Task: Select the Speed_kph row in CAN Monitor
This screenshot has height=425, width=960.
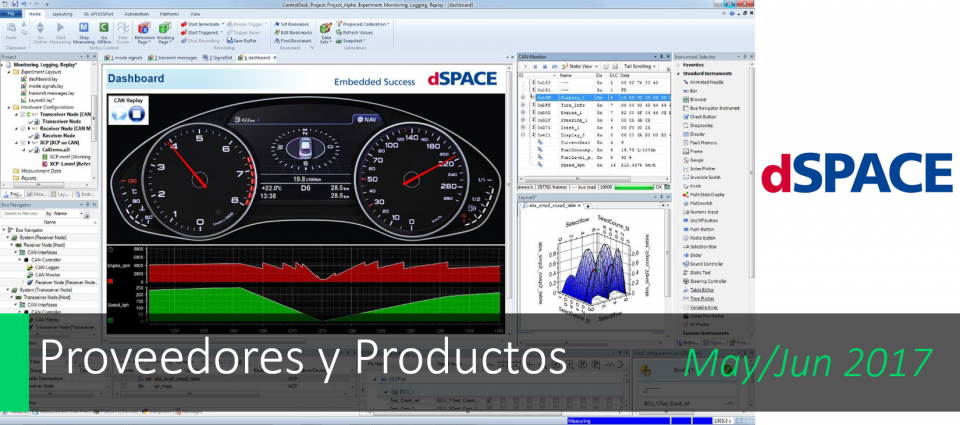Action: coord(592,165)
